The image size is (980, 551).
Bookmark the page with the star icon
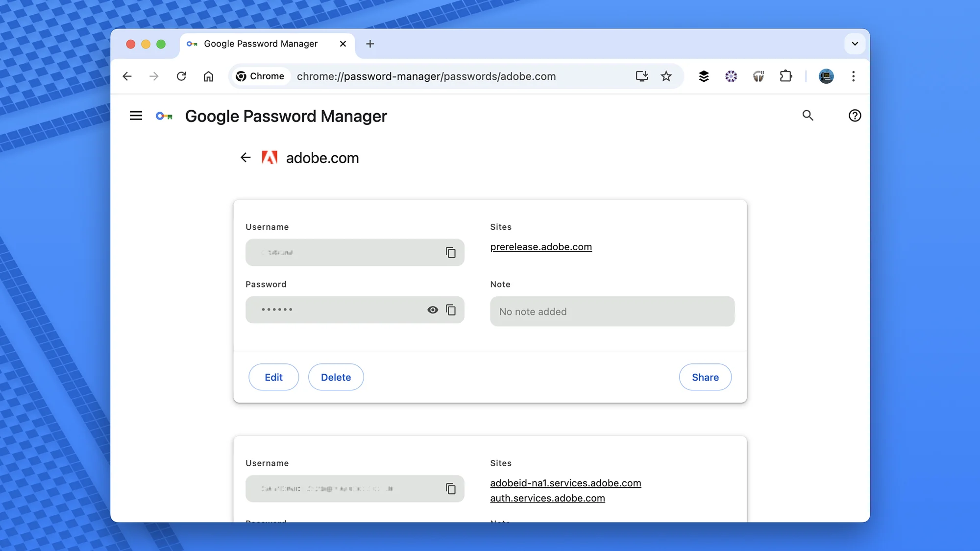pyautogui.click(x=666, y=76)
